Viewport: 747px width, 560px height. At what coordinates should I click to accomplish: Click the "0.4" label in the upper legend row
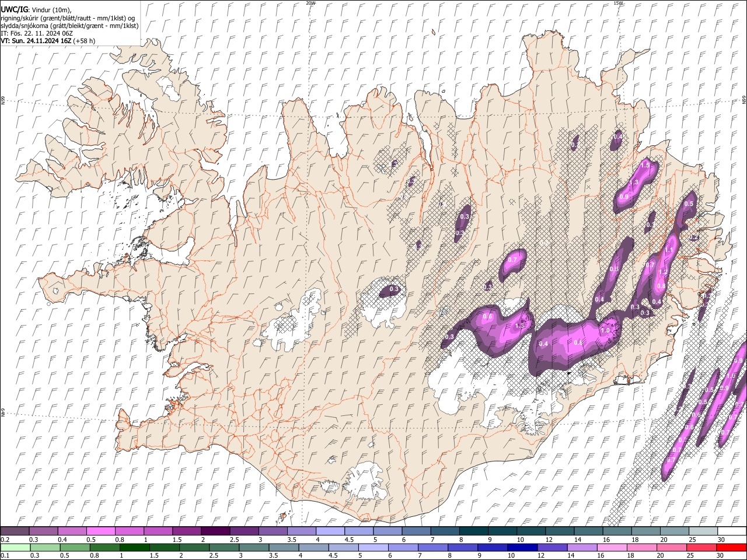62,540
